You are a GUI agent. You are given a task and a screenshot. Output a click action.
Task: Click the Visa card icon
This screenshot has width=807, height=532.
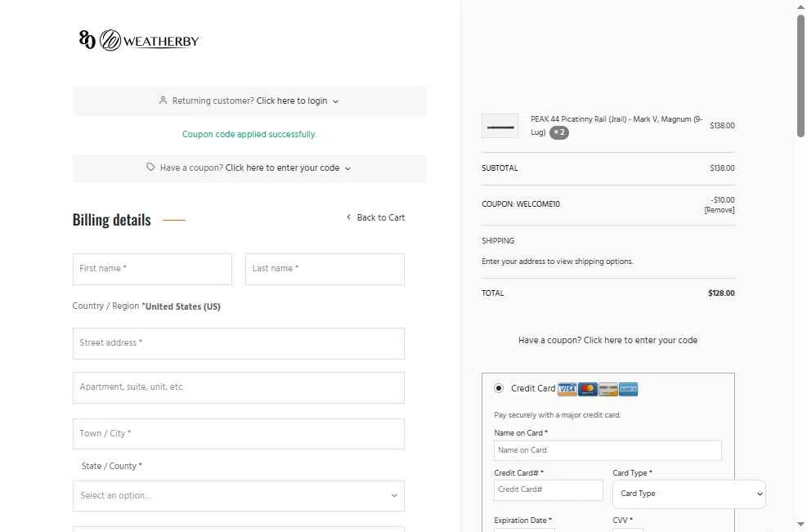567,389
